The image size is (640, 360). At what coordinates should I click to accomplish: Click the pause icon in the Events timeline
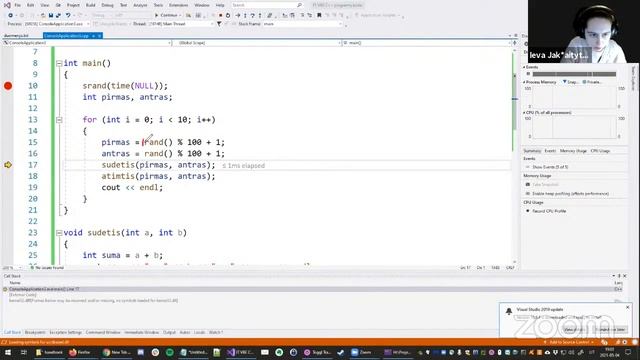pos(528,74)
